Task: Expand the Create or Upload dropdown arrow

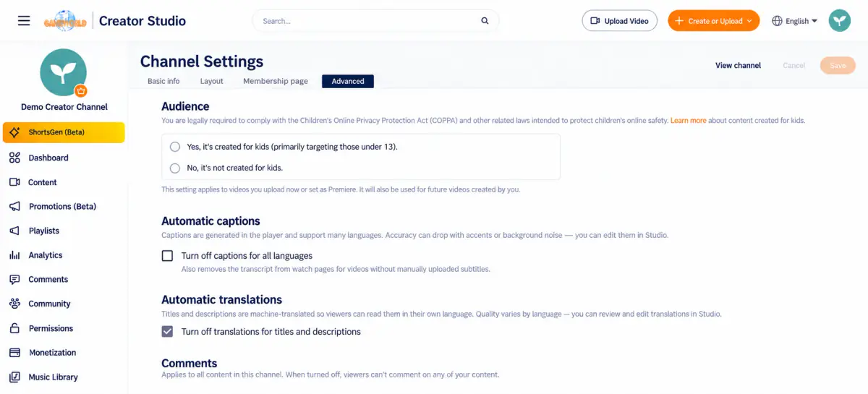Action: [749, 21]
